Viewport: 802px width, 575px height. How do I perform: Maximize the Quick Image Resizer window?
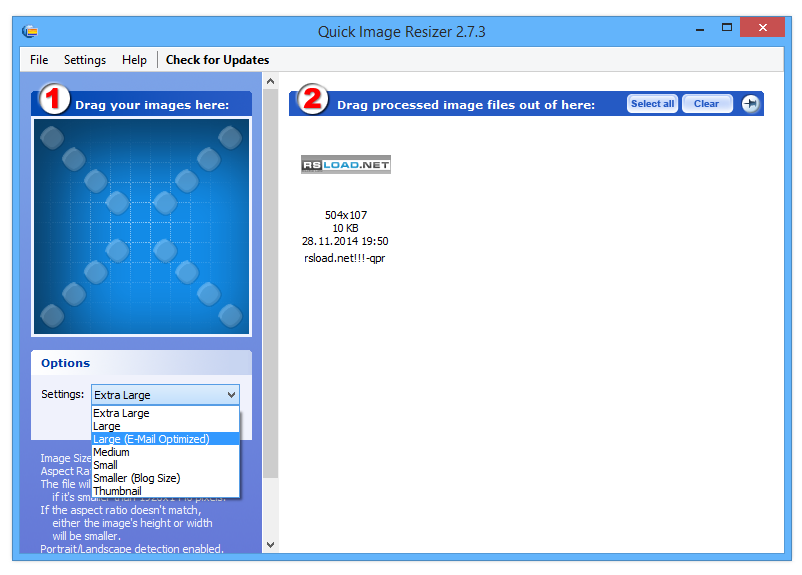click(x=727, y=28)
